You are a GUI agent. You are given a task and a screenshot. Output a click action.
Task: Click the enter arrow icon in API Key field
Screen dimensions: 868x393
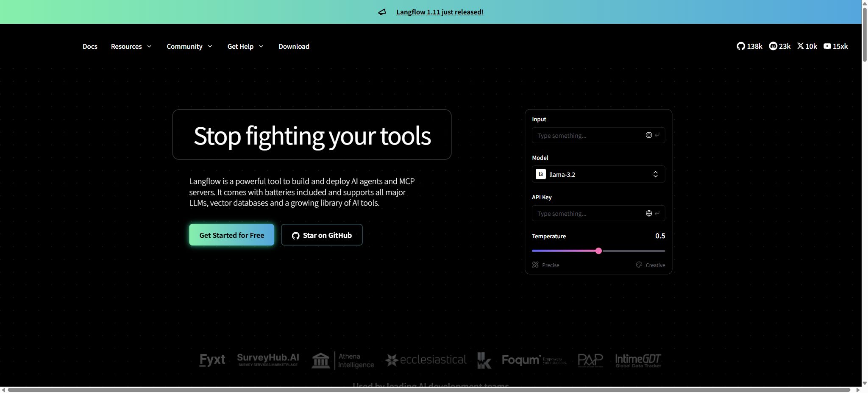click(657, 213)
